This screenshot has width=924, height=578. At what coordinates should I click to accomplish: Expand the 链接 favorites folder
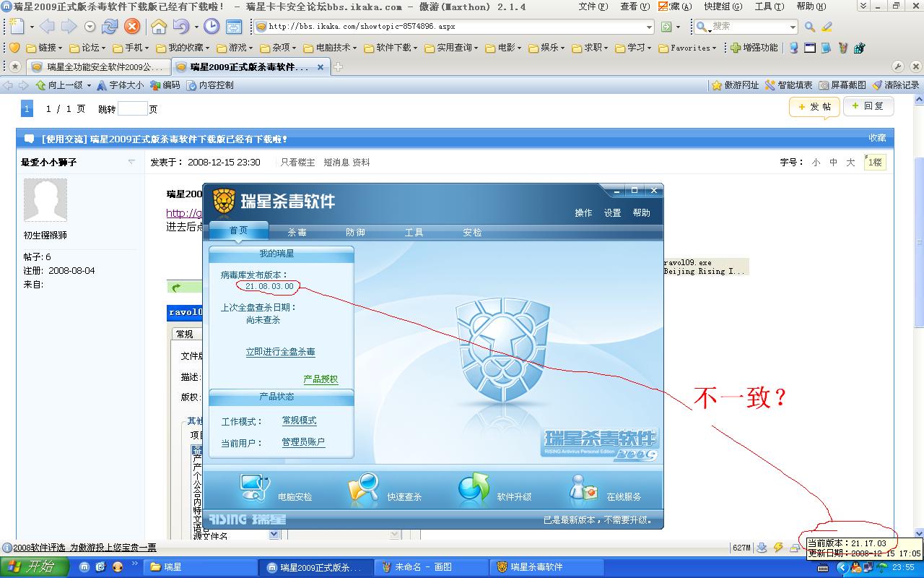coord(44,48)
